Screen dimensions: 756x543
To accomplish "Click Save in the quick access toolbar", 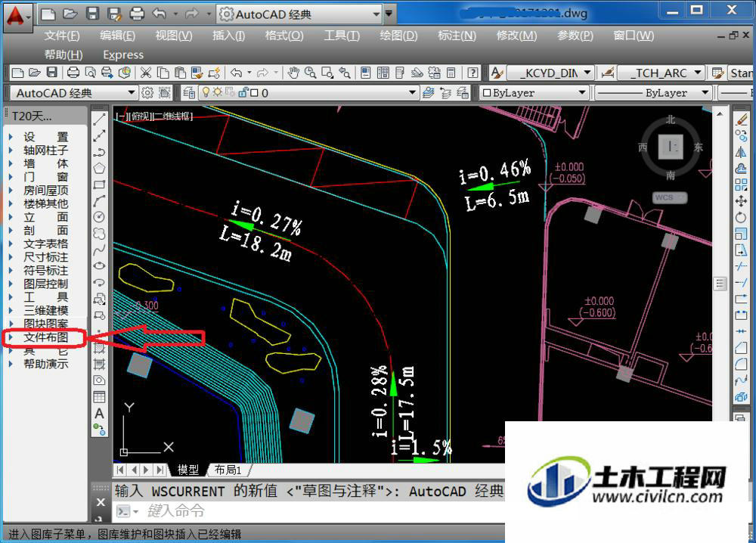I will pyautogui.click(x=92, y=14).
